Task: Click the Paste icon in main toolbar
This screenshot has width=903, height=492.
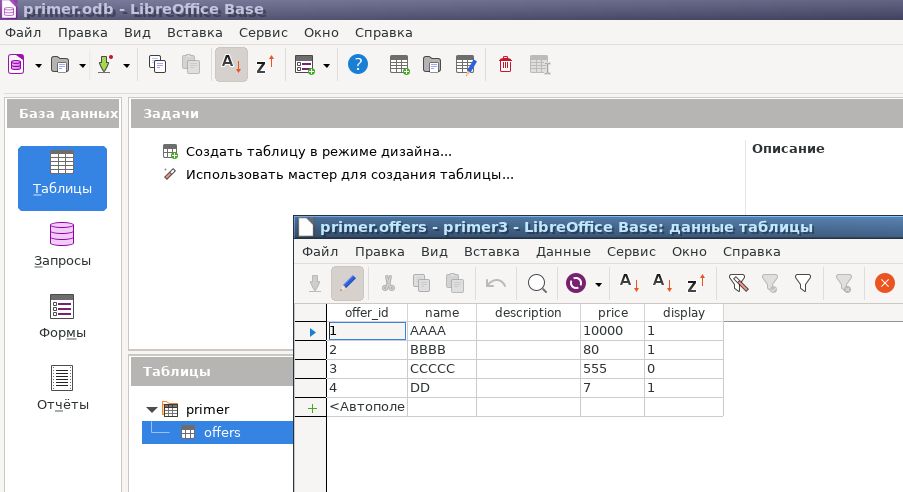Action: [x=191, y=64]
